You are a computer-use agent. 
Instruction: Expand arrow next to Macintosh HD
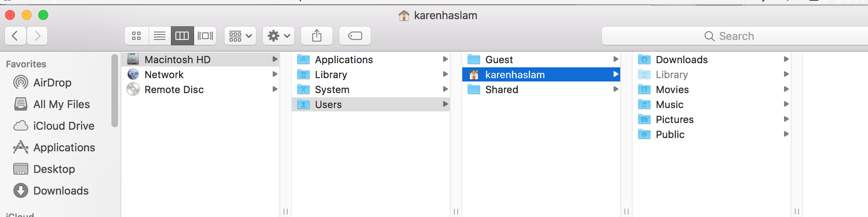[x=275, y=59]
